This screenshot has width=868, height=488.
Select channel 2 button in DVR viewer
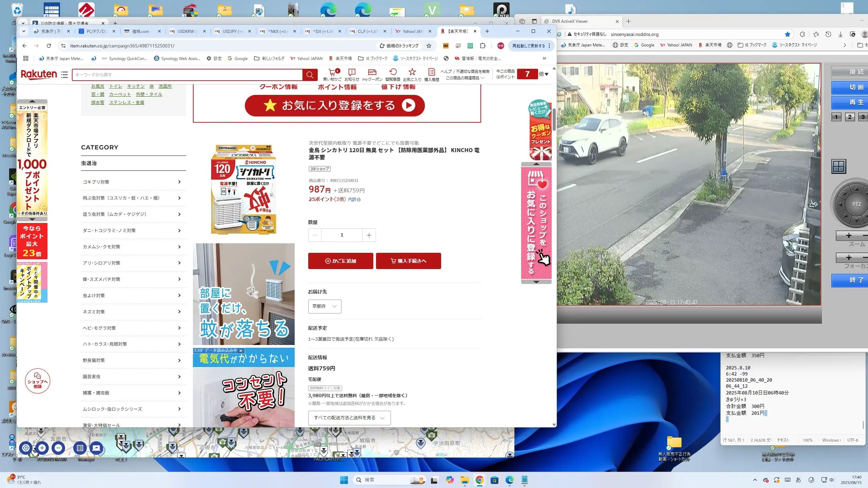[x=850, y=117]
